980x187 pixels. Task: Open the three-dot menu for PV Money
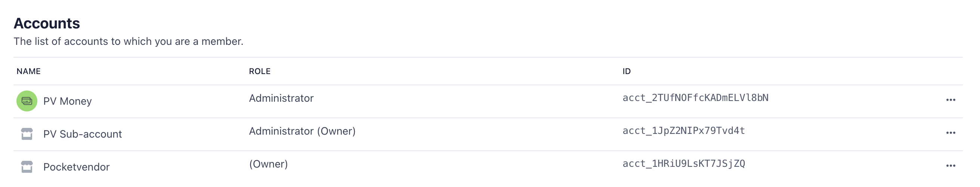pyautogui.click(x=950, y=100)
